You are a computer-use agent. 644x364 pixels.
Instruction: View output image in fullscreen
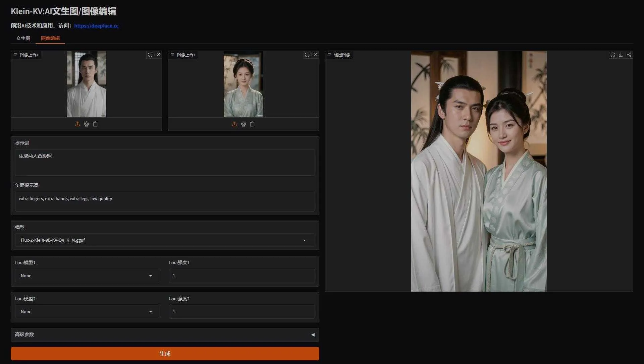coord(613,55)
